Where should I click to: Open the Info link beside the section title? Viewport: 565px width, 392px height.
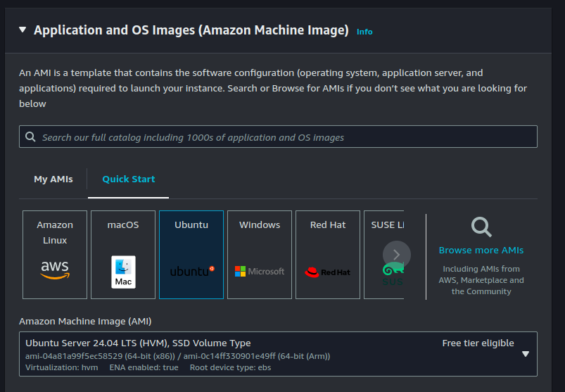(364, 32)
